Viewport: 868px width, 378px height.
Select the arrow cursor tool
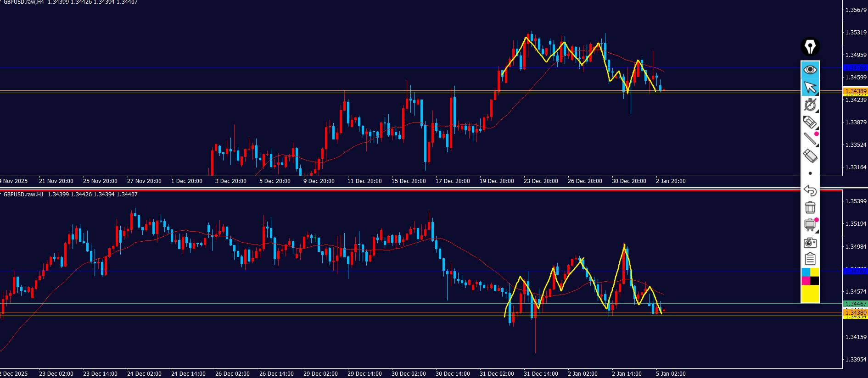coord(810,87)
